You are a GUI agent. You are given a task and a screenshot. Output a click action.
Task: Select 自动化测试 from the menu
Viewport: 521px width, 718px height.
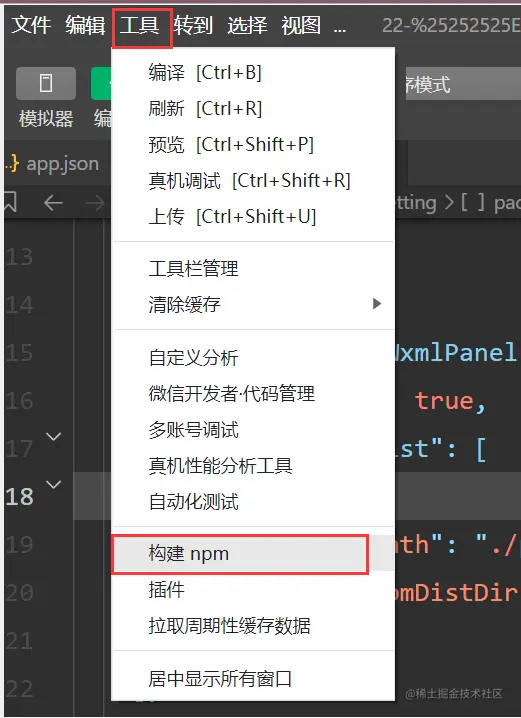[193, 502]
